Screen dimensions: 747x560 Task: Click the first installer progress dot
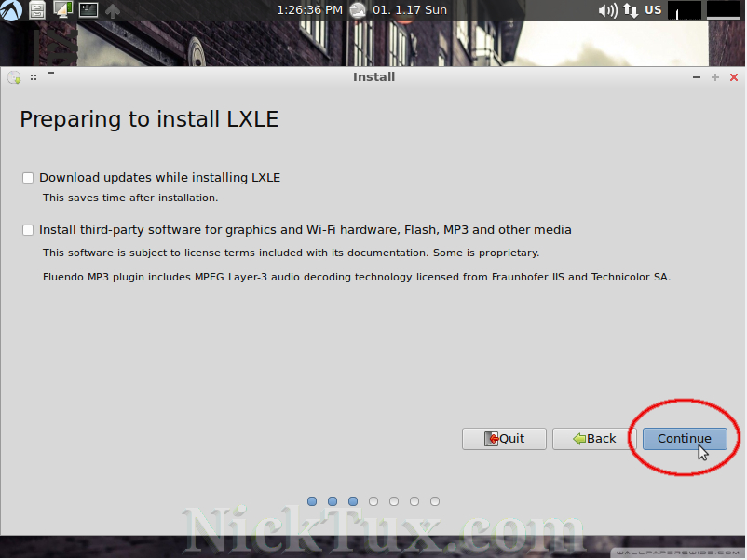click(x=312, y=501)
